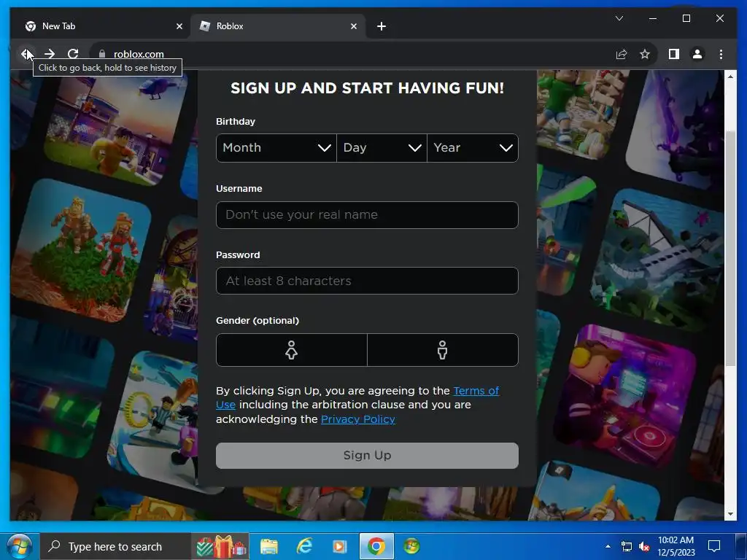Reload the Roblox page
The image size is (747, 560).
[73, 54]
